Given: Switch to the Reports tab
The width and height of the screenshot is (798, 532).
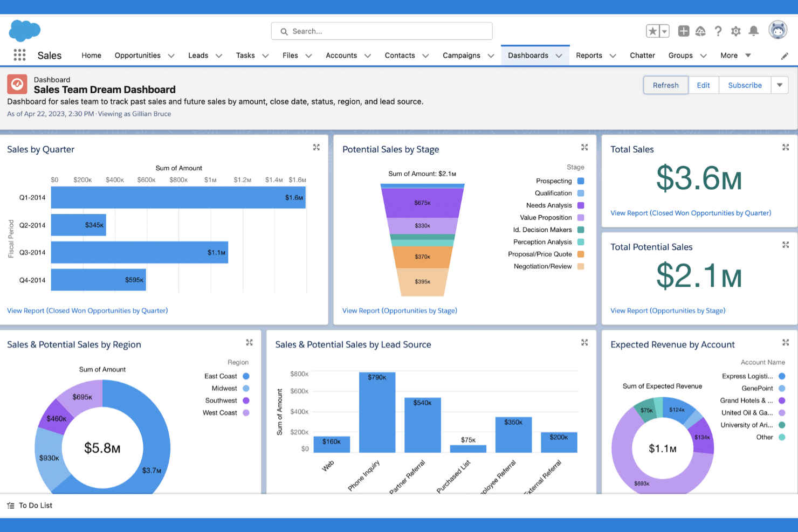Looking at the screenshot, I should [x=589, y=55].
